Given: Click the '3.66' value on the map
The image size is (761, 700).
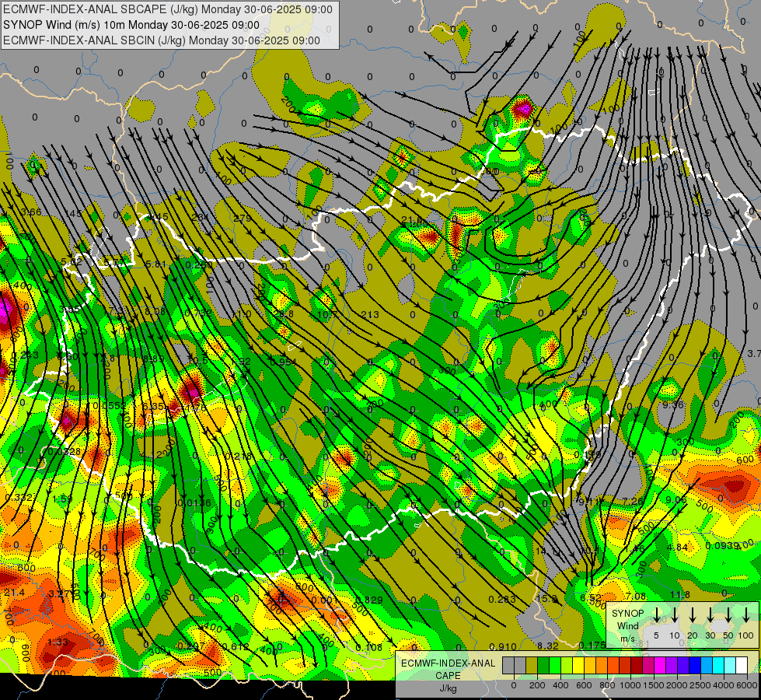Looking at the screenshot, I should pyautogui.click(x=31, y=212).
